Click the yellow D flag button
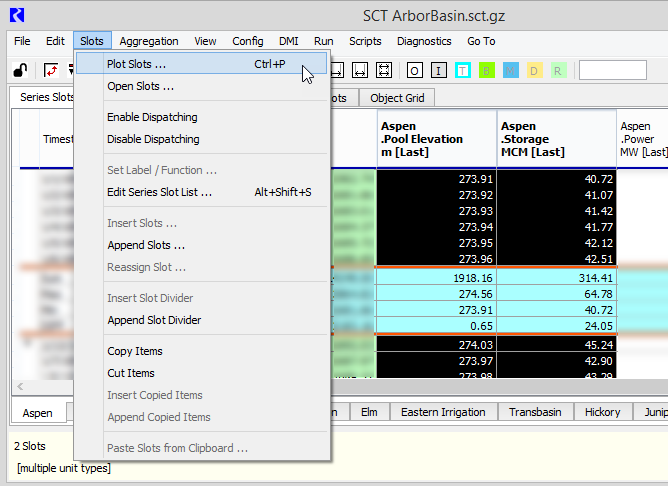 [x=534, y=70]
